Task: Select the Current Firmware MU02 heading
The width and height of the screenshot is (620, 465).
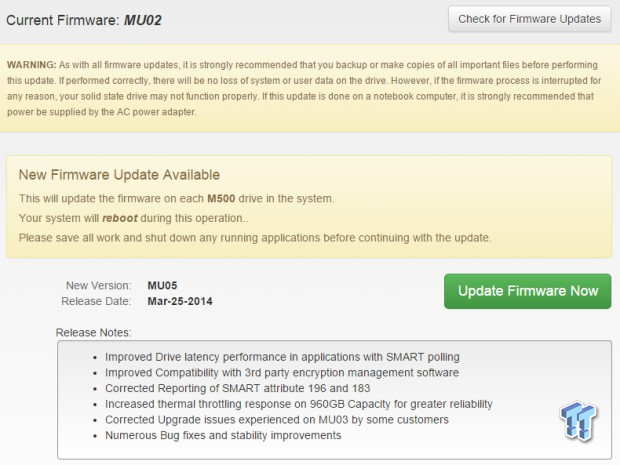Action: tap(84, 20)
